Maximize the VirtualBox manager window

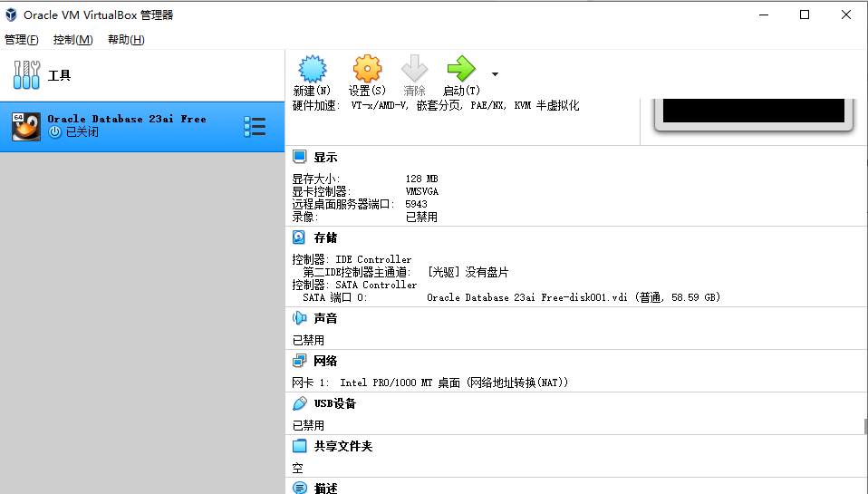coord(805,15)
